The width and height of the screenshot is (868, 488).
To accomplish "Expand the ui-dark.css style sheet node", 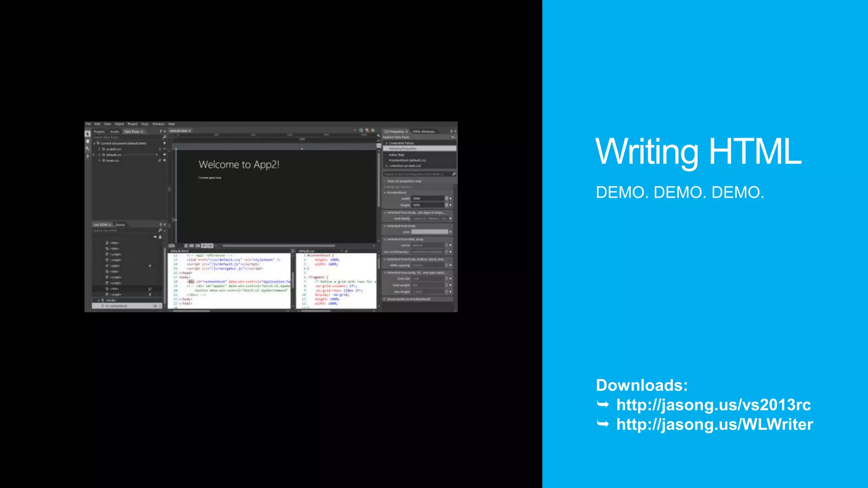I will coord(99,149).
